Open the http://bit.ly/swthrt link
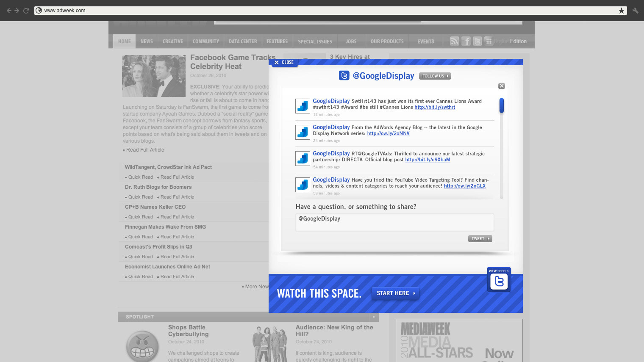This screenshot has height=362, width=644. coord(435,107)
